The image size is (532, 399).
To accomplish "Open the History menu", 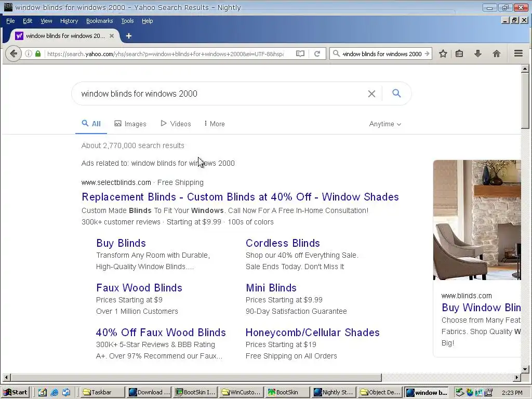I will [x=69, y=21].
